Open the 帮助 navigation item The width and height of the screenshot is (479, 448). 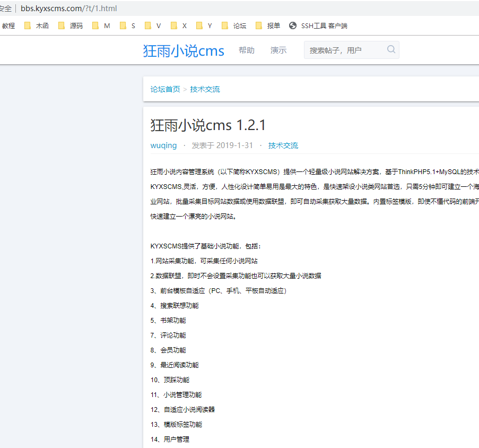pyautogui.click(x=247, y=50)
